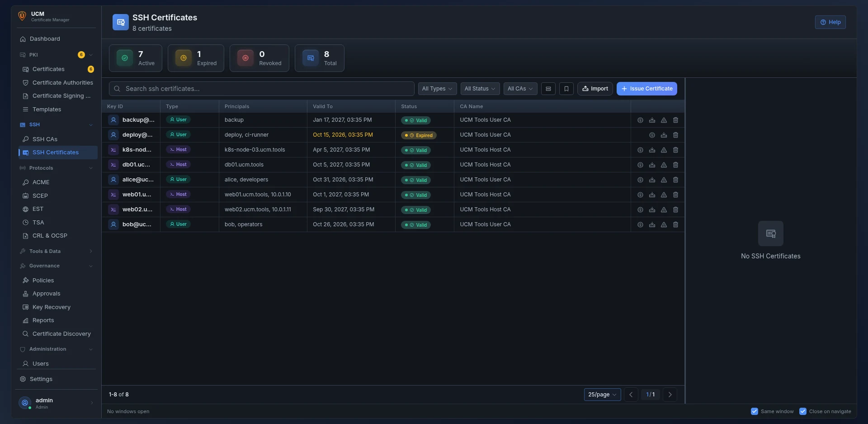Collapse the Governance sidebar section
The image size is (868, 424).
[x=56, y=266]
